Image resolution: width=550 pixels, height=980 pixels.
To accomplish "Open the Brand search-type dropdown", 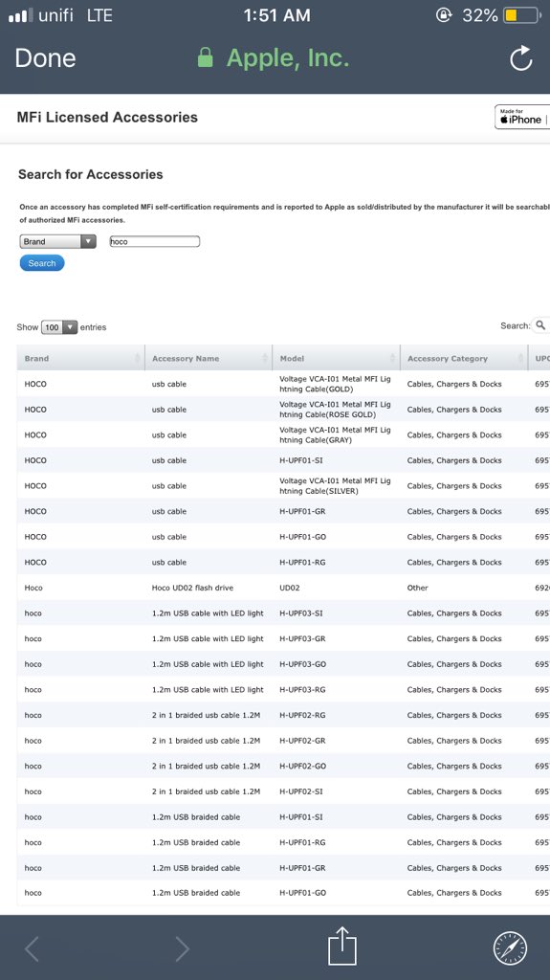I will [57, 241].
